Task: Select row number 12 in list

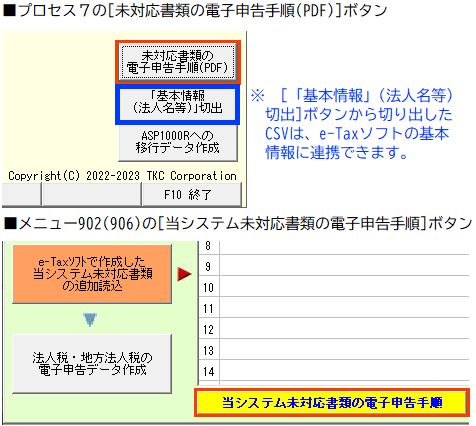Action: tap(334, 328)
